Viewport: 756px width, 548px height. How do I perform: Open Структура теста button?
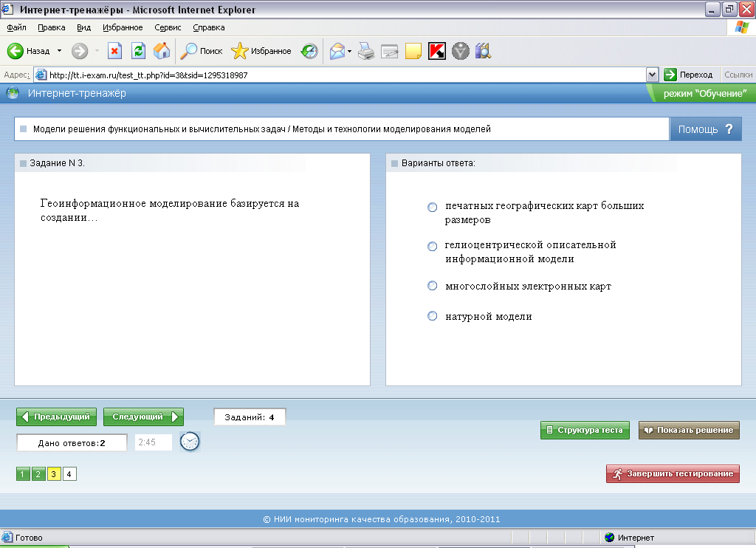click(585, 430)
